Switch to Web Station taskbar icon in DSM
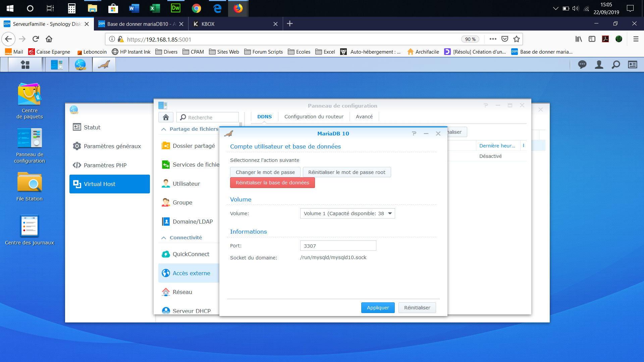 click(80, 65)
